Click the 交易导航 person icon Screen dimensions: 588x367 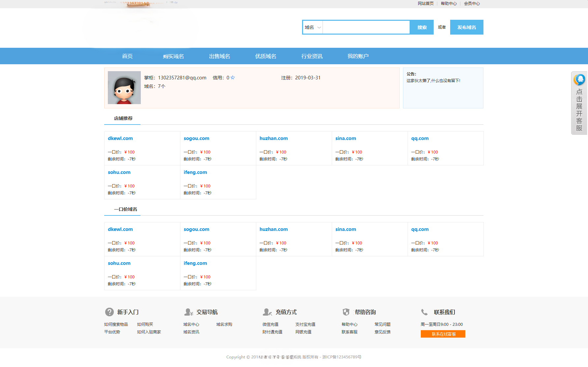(x=189, y=312)
